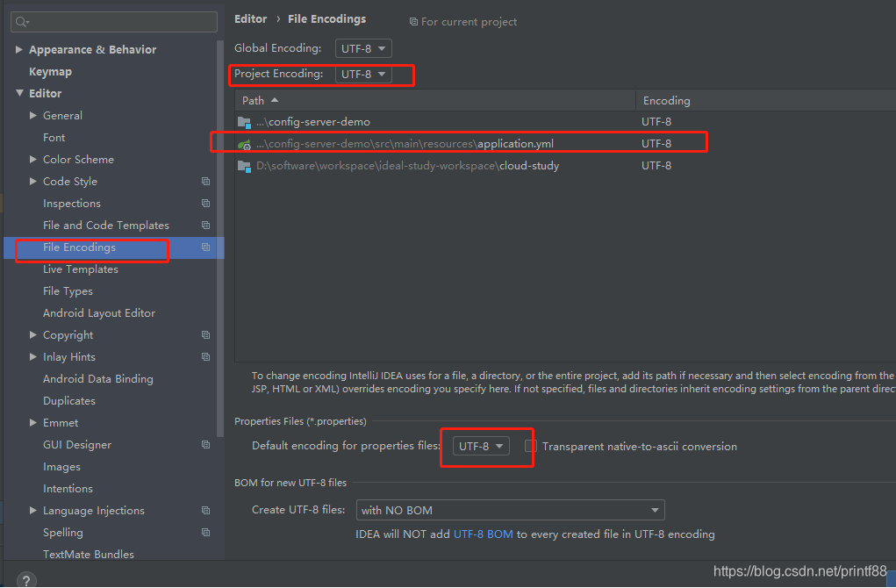Open the Create UTF-8 files dropdown

pos(510,510)
